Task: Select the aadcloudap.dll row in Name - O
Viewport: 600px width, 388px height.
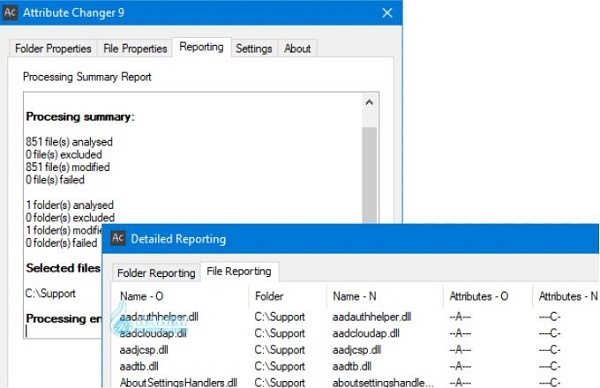Action: pos(153,333)
